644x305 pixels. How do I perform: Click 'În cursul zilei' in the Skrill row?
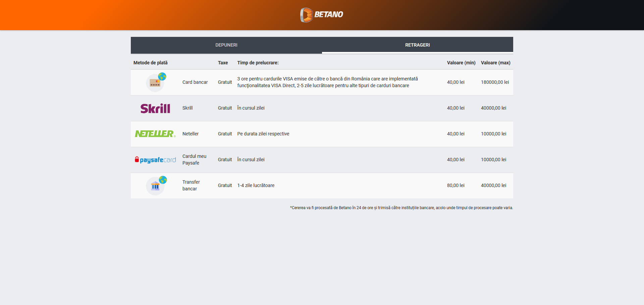click(251, 108)
